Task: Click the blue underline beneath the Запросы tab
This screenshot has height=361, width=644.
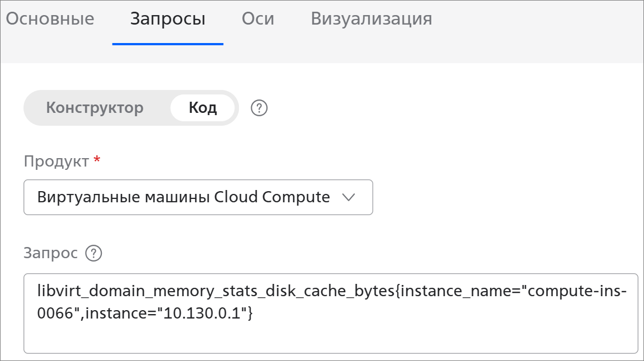Action: click(167, 44)
